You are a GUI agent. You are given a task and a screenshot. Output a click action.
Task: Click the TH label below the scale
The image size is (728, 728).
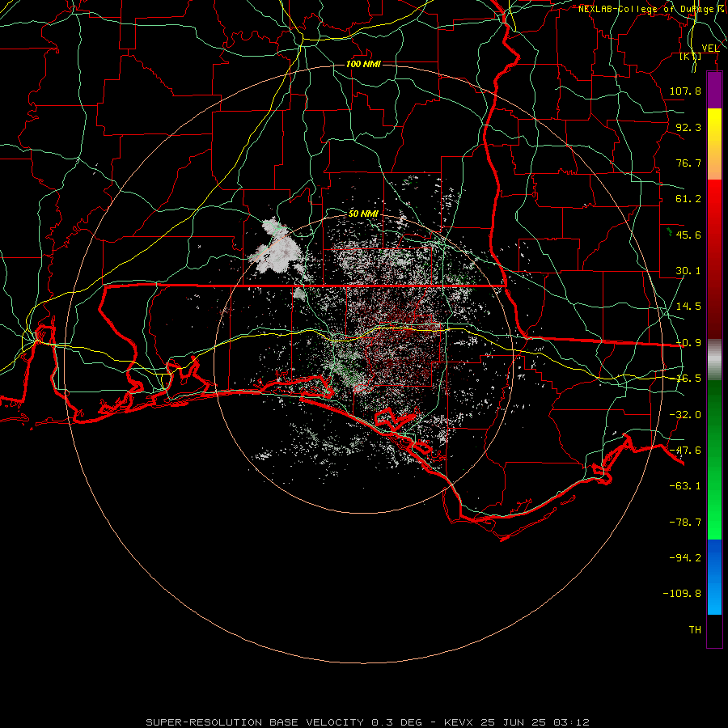695,630
